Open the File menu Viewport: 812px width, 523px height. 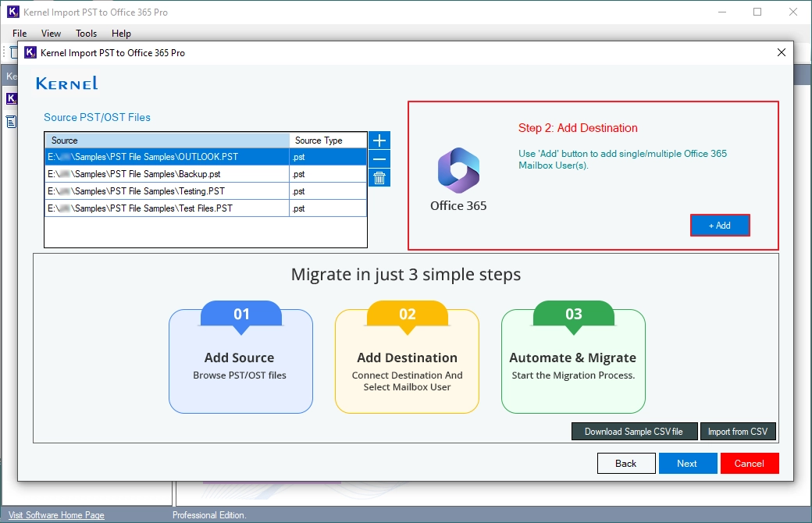point(20,33)
